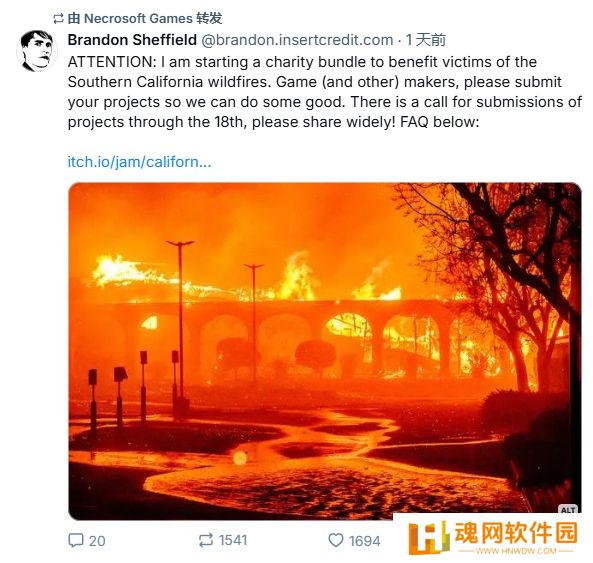
Task: Click the reply count 20
Action: click(x=97, y=541)
